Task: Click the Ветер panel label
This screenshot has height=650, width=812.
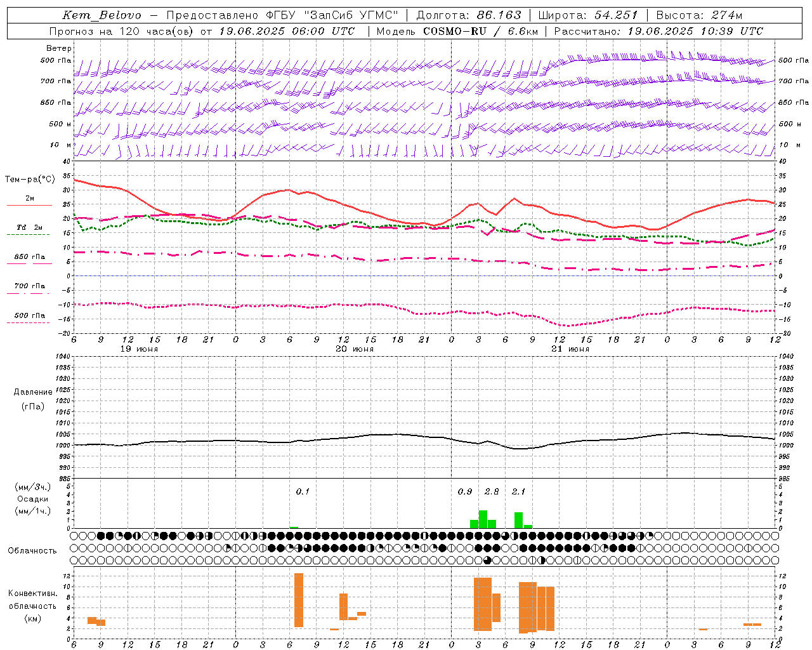Action: tap(59, 48)
